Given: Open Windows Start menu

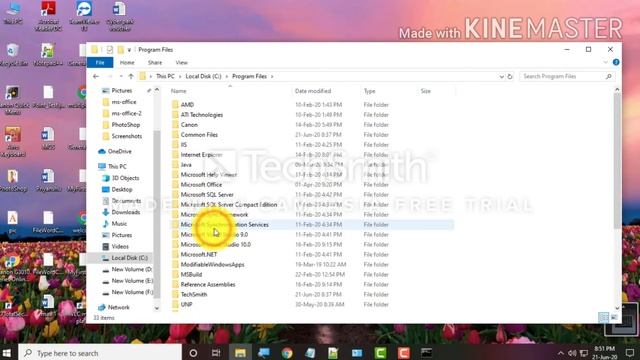Looking at the screenshot, I should pos(7,353).
